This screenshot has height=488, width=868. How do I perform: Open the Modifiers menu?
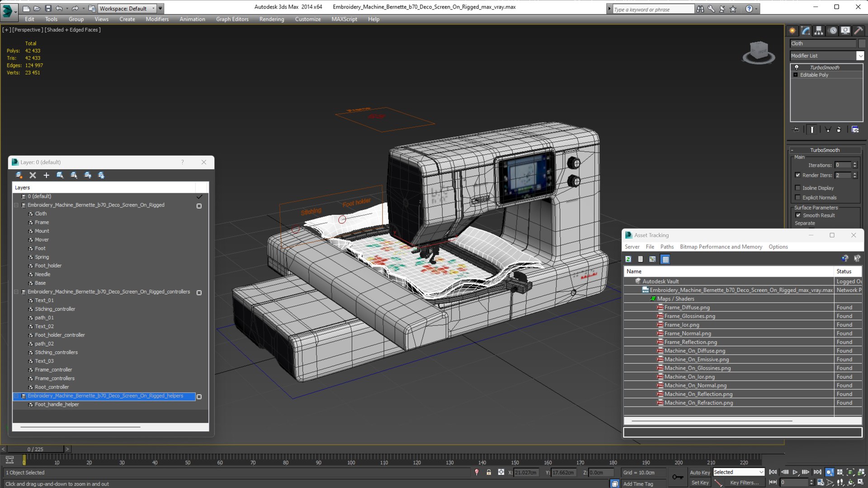[157, 19]
